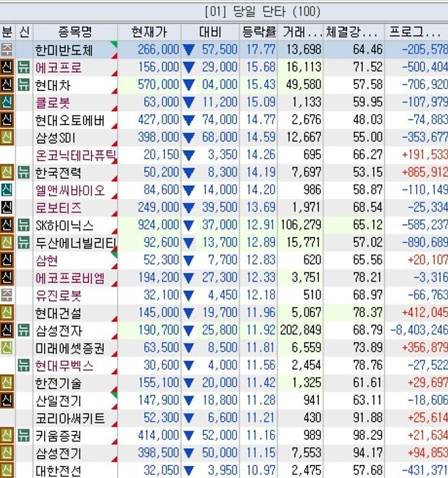Open the 뉴 news icon for 한국전력

tap(24, 172)
